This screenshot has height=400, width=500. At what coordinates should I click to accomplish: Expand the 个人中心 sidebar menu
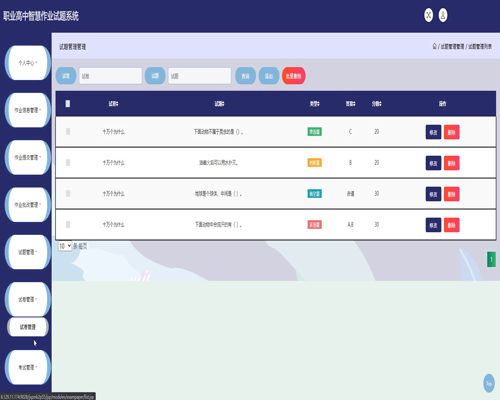click(x=28, y=63)
